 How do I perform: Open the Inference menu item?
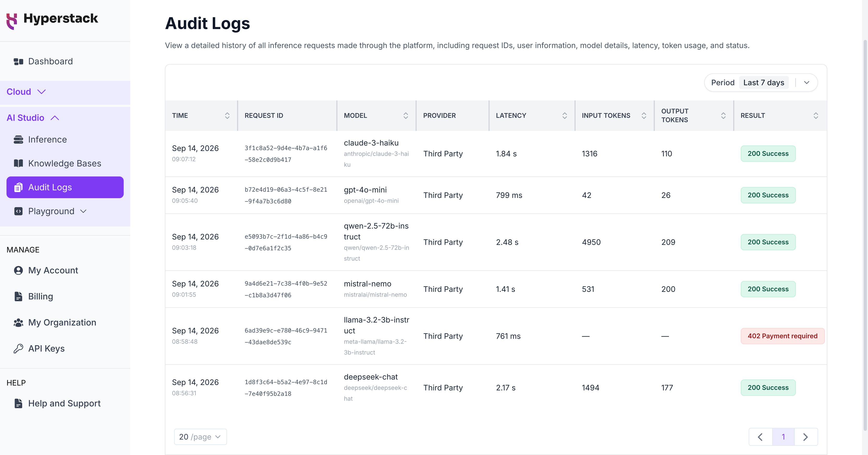click(x=65, y=140)
